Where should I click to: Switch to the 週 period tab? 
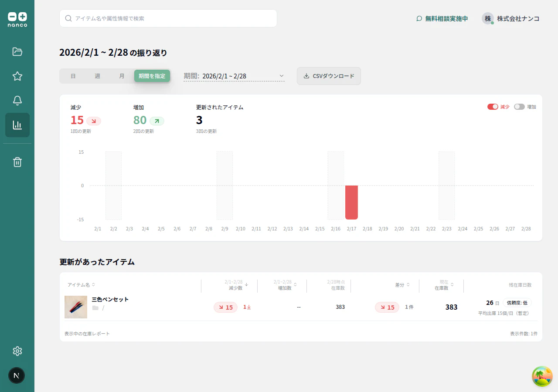pos(97,76)
